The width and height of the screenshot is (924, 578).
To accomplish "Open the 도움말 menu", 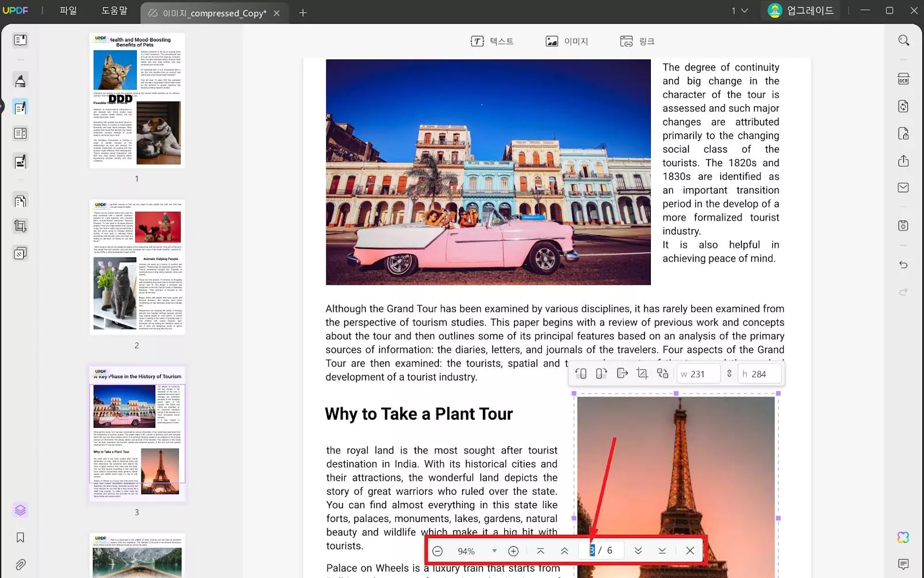I will point(114,11).
